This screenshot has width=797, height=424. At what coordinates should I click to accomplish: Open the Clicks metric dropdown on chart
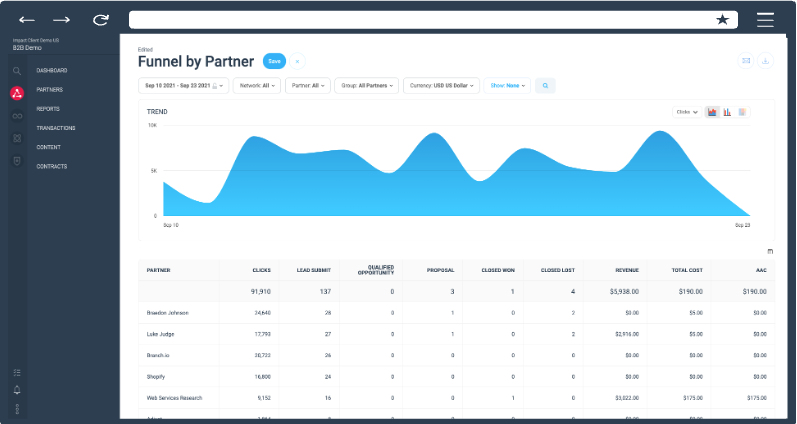coord(687,112)
